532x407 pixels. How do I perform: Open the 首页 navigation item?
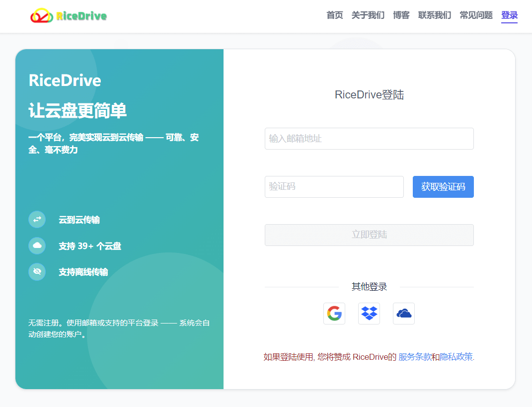coord(334,15)
